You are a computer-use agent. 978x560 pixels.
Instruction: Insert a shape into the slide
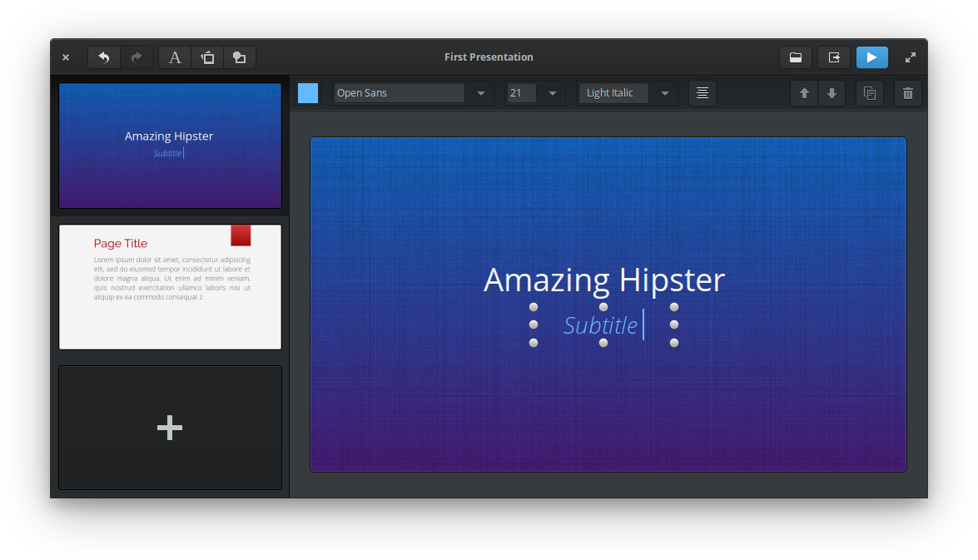point(239,57)
